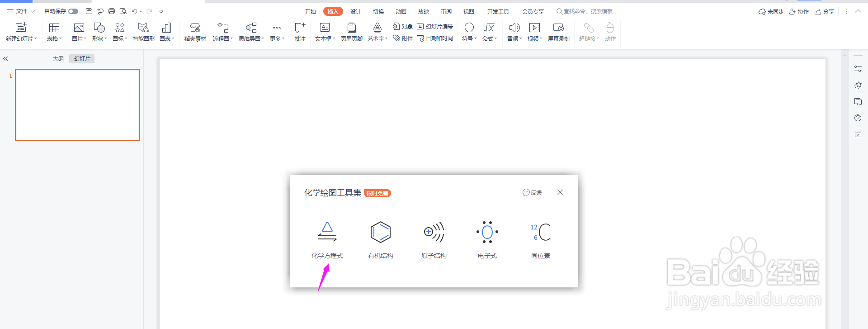Click the 未同步 sync status button
Screen dimensions: 868x329
[771, 11]
